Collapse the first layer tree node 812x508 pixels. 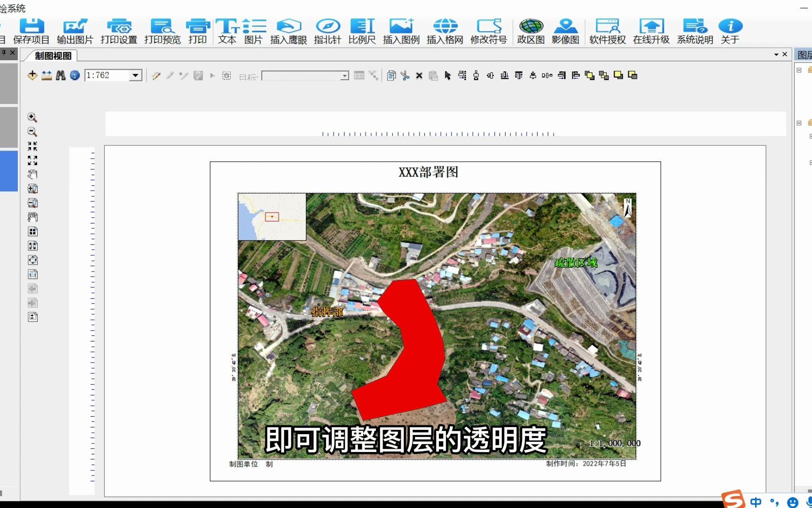tap(799, 70)
